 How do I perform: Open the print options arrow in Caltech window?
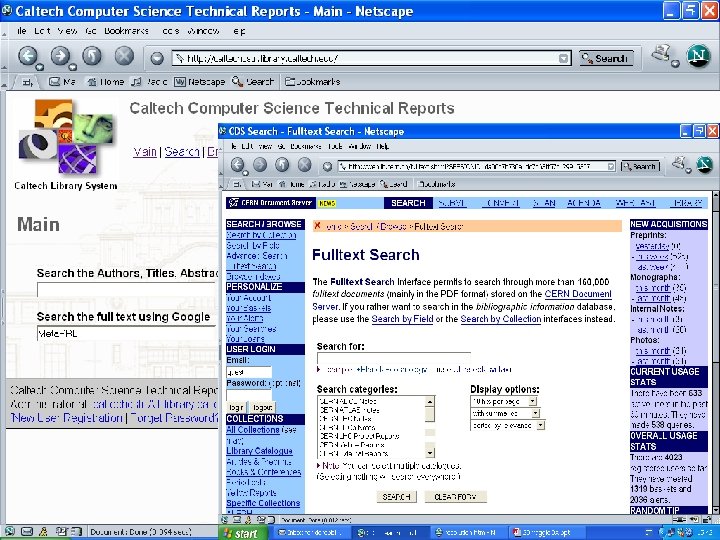(x=675, y=64)
